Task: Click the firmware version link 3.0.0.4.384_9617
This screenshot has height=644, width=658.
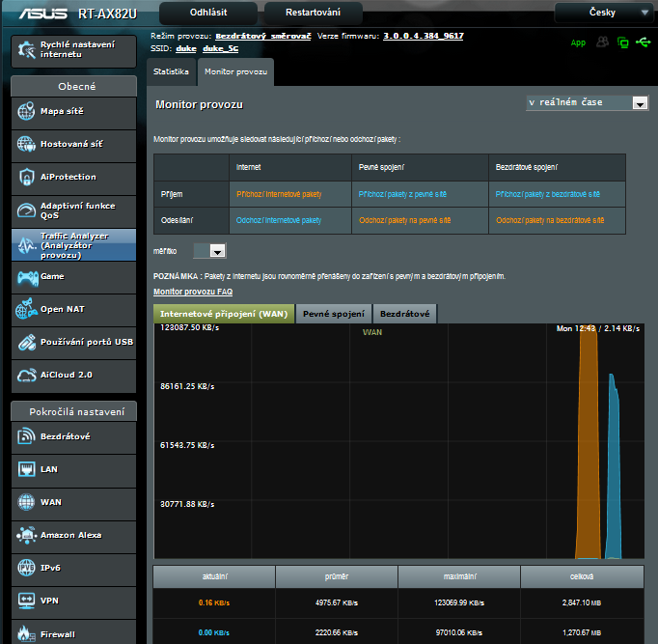Action: (x=423, y=36)
